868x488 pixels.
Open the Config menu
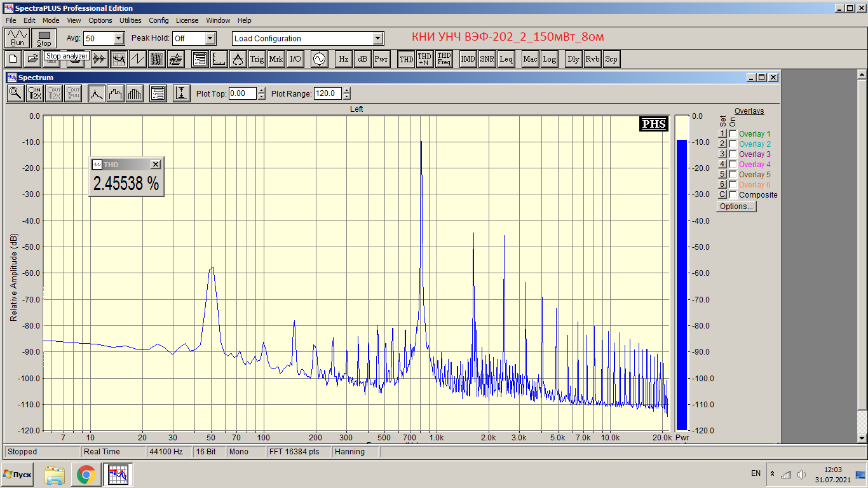(x=159, y=20)
